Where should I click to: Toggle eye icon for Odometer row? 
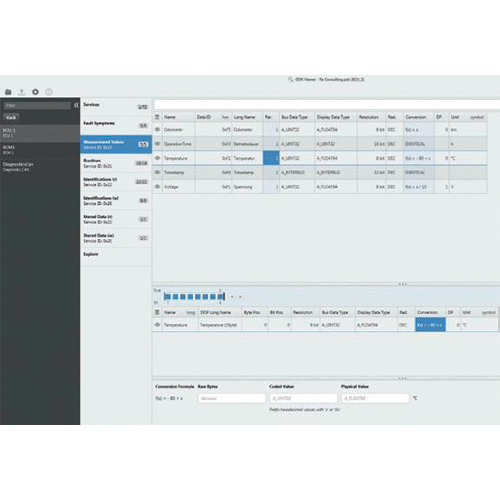tap(157, 129)
